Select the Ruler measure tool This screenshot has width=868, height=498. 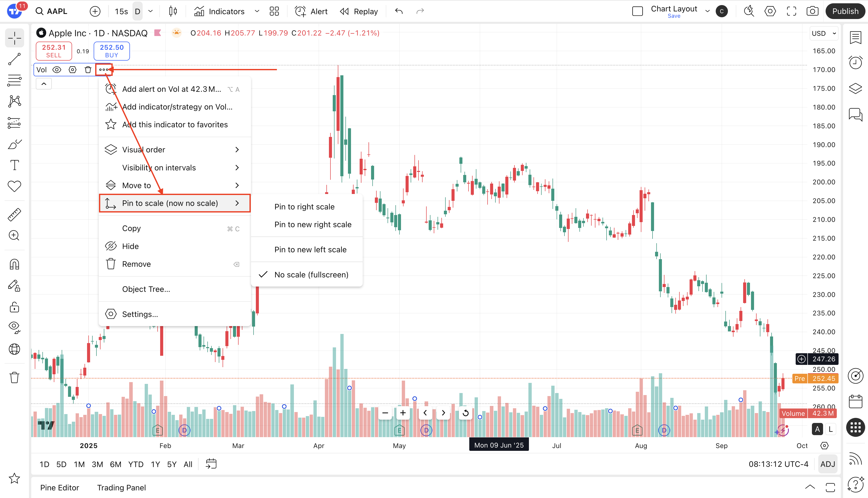[x=14, y=215]
